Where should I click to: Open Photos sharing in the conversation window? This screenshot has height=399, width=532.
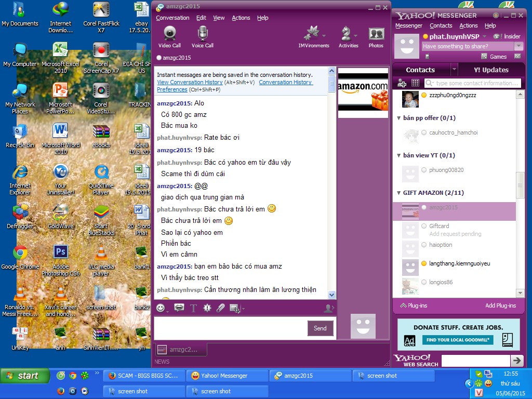[x=376, y=37]
